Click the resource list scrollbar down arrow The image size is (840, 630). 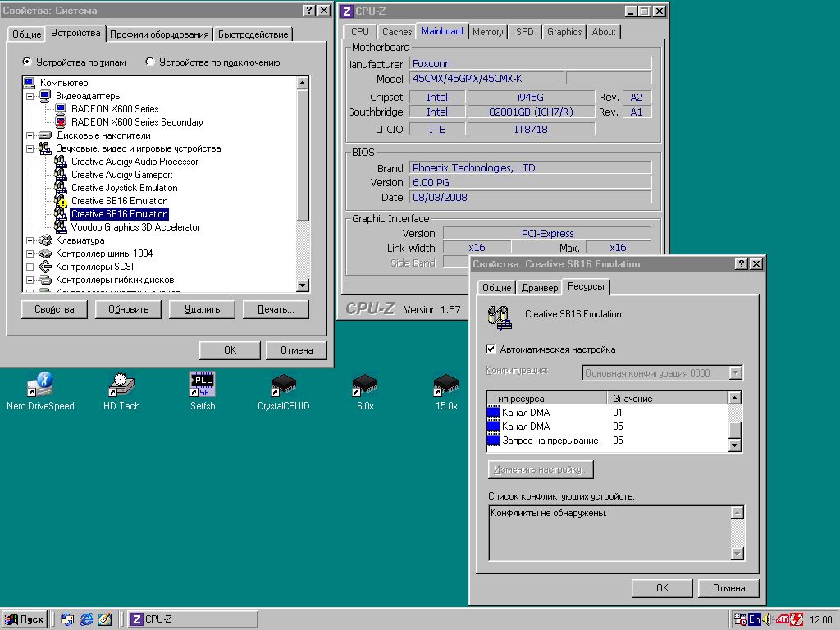735,445
